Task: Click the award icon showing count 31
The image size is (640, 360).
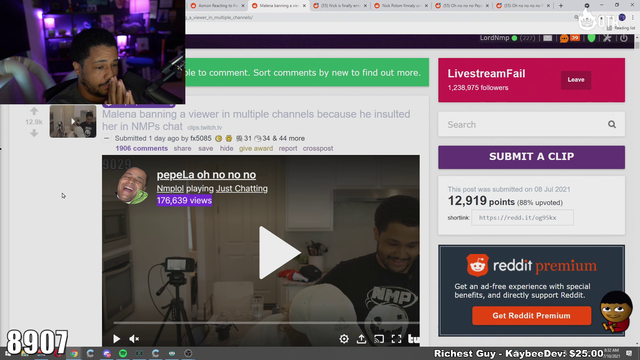Action: click(x=239, y=138)
